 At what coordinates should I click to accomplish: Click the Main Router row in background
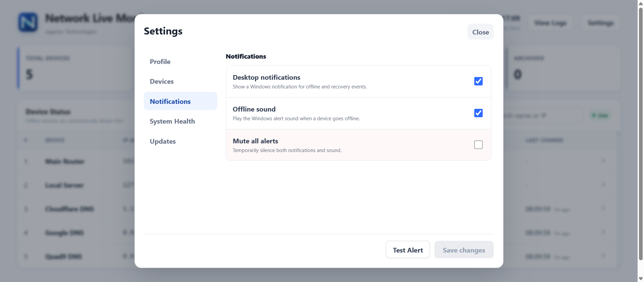[x=76, y=161]
